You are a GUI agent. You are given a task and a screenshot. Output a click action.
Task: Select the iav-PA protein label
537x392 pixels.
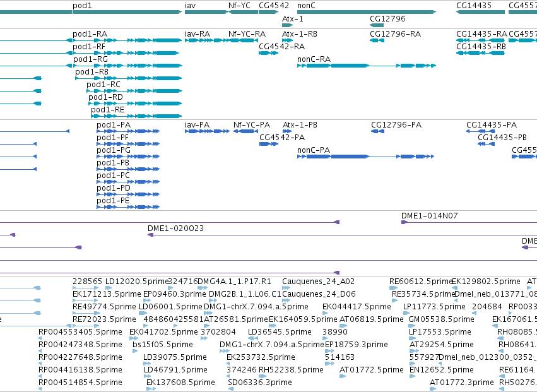point(198,125)
